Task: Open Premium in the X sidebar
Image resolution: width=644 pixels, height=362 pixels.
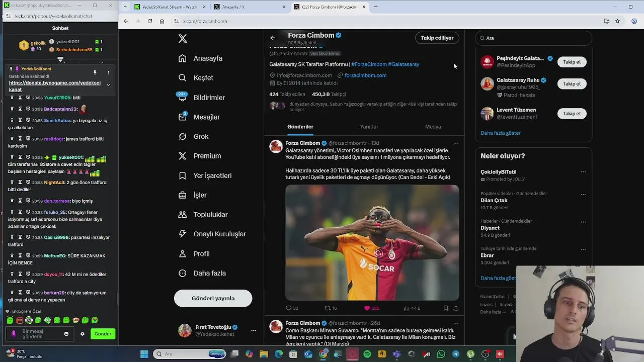Action: tap(199, 156)
